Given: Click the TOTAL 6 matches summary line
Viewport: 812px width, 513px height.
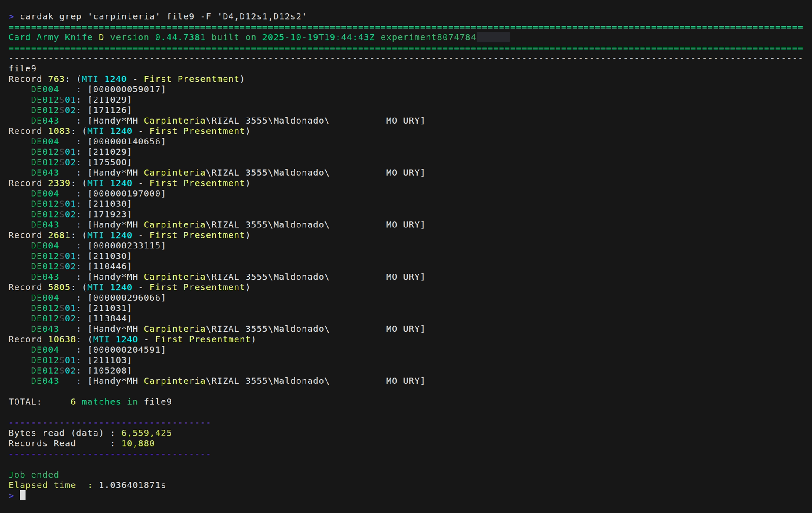Looking at the screenshot, I should click(x=90, y=402).
